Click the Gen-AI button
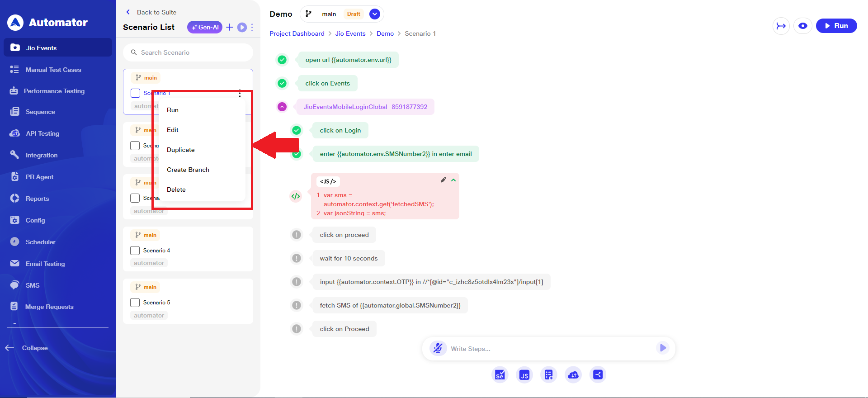This screenshot has height=398, width=868. pos(205,27)
